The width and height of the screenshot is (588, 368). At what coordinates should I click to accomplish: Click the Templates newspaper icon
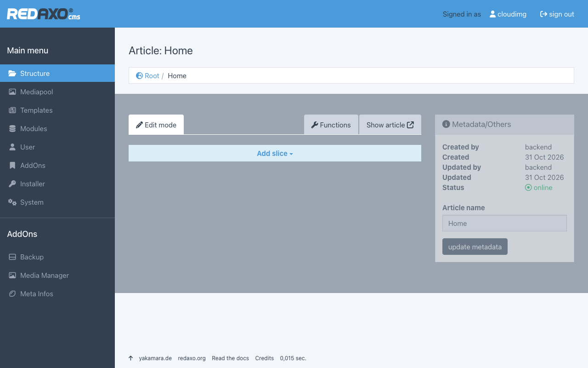pyautogui.click(x=12, y=110)
